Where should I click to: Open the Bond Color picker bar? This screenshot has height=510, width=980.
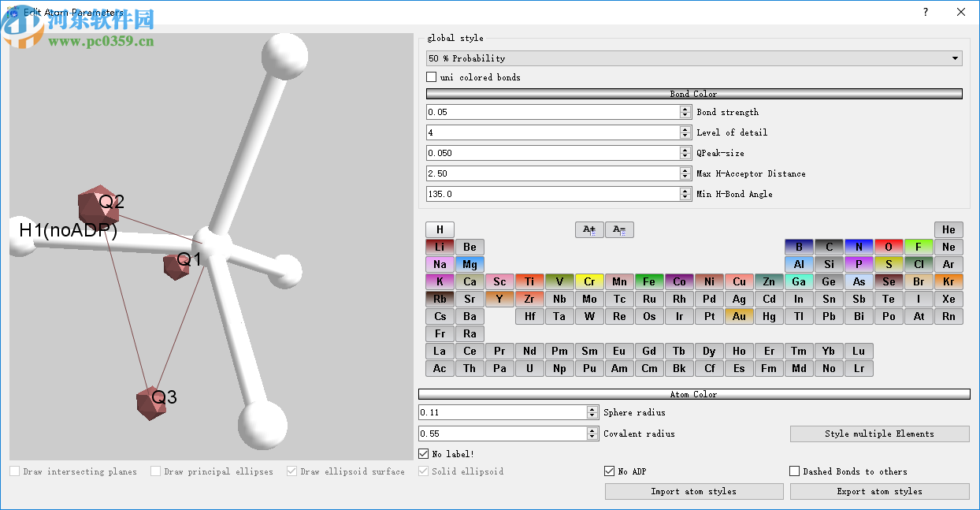[x=694, y=94]
